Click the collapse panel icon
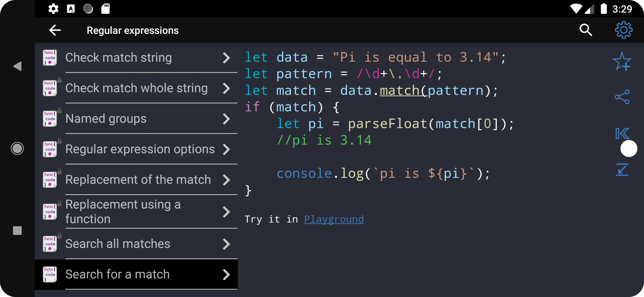 (623, 133)
